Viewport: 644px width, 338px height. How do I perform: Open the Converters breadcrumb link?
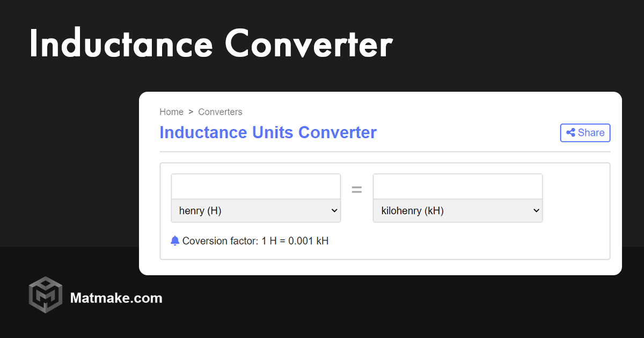point(220,112)
